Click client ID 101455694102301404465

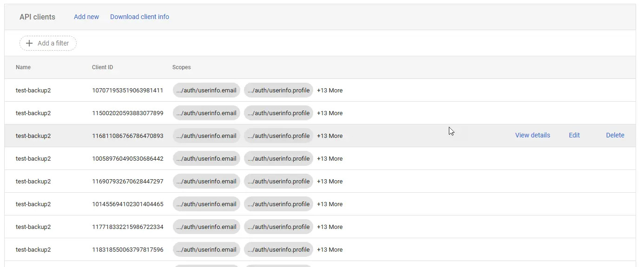point(128,204)
